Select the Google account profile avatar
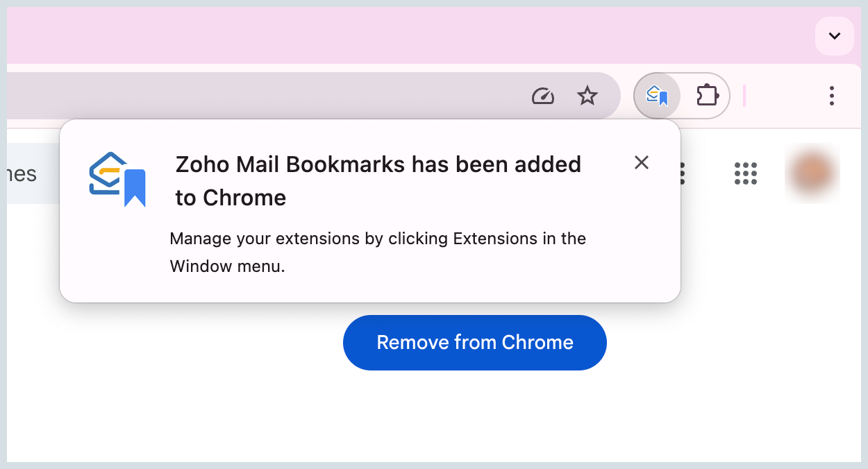 pos(812,173)
